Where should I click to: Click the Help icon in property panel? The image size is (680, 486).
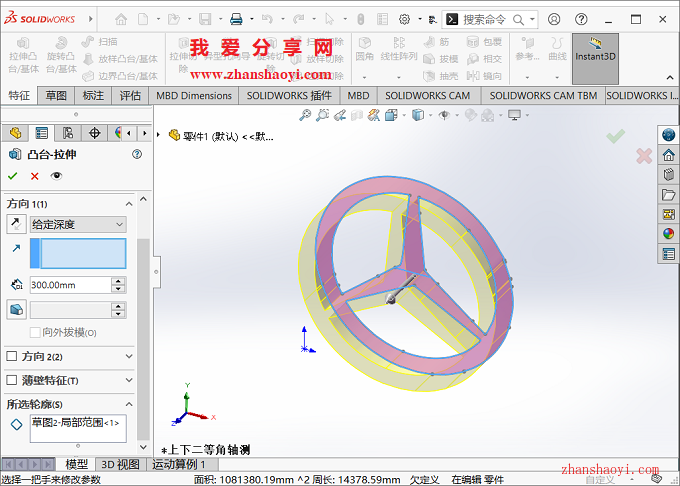(x=137, y=155)
